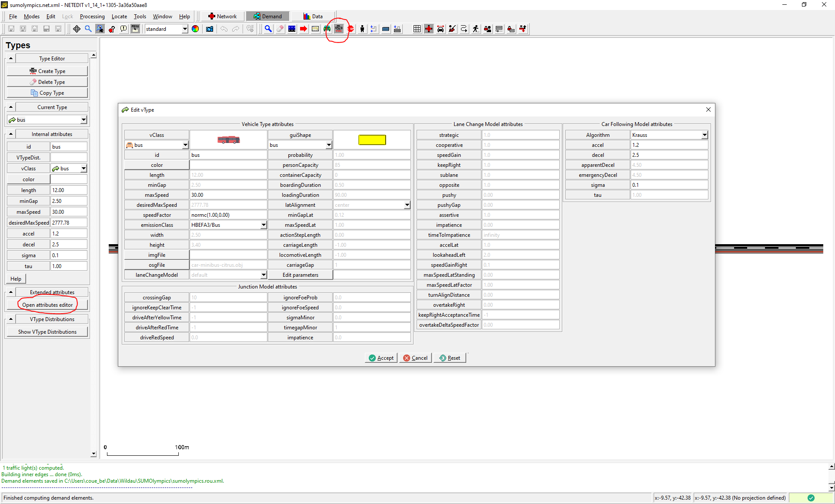Click the maxSpeed input field in dialog

click(228, 195)
